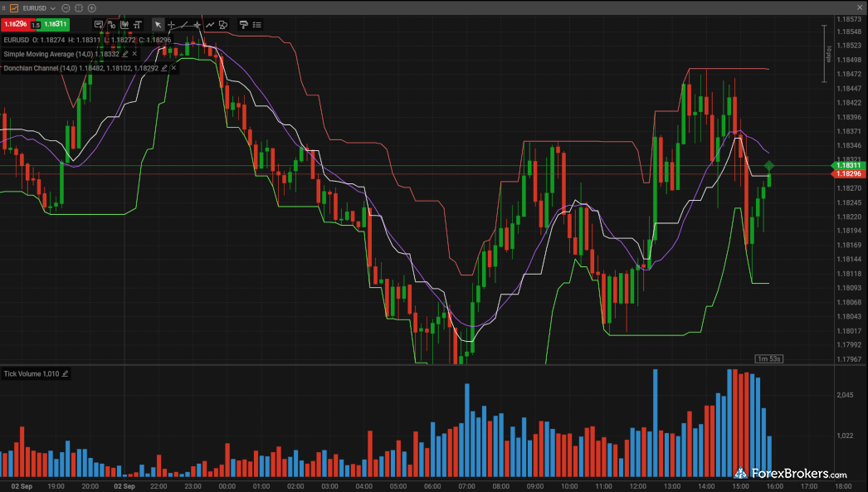The image size is (868, 492).
Task: Click the 16:00 time axis label
Action: click(x=774, y=486)
